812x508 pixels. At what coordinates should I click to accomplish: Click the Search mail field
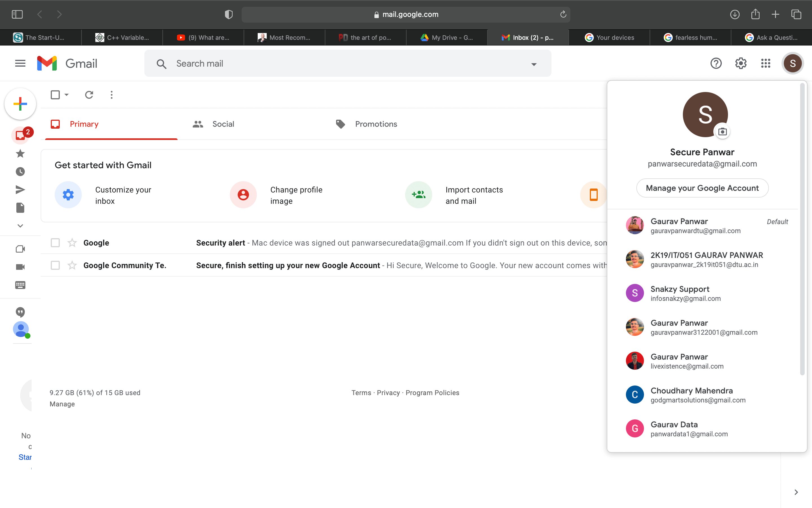click(348, 63)
